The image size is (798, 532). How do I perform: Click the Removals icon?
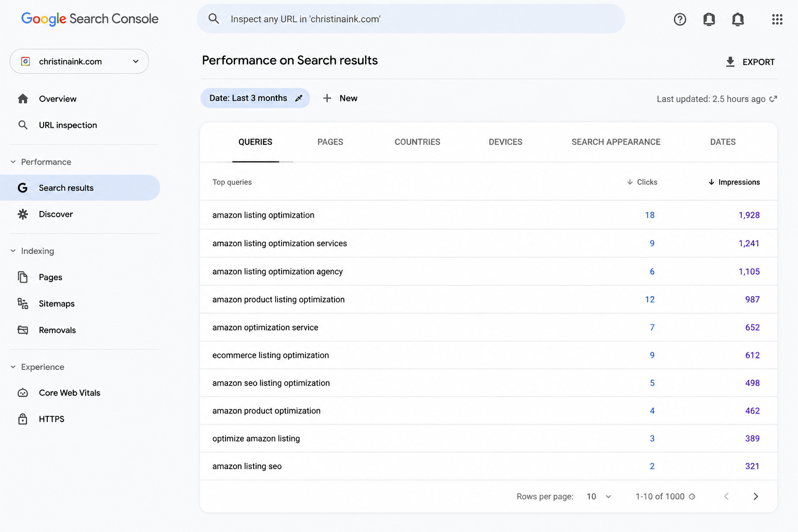(23, 330)
